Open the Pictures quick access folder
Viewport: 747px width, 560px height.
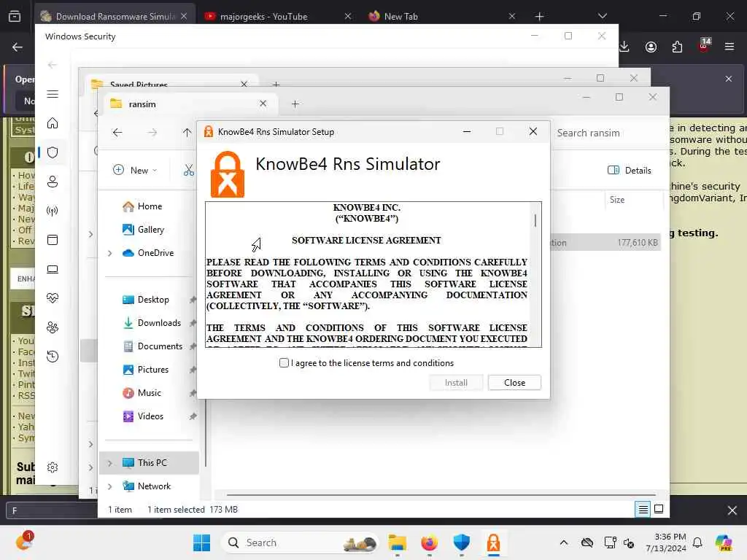pyautogui.click(x=146, y=370)
